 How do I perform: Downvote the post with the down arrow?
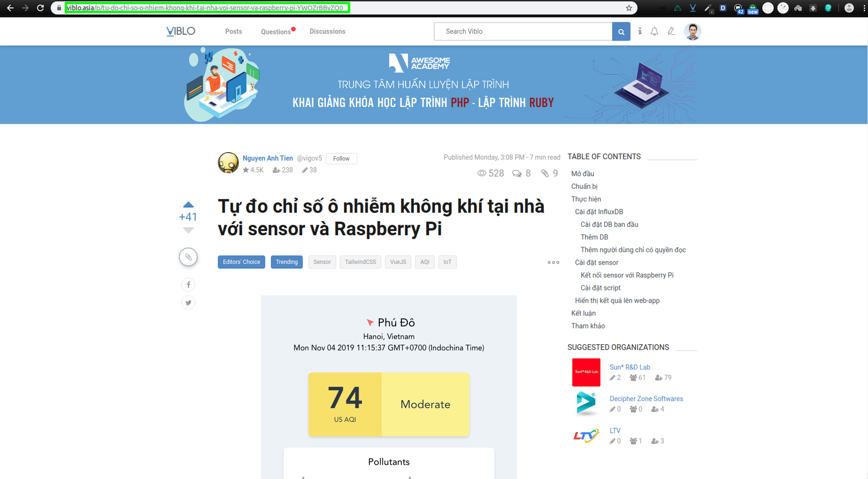click(x=188, y=230)
